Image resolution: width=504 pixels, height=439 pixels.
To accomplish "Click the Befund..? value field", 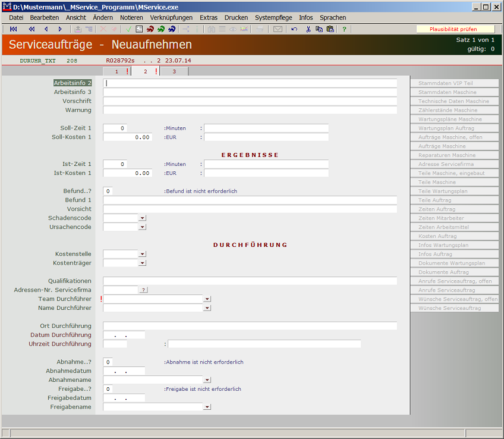I will 115,192.
